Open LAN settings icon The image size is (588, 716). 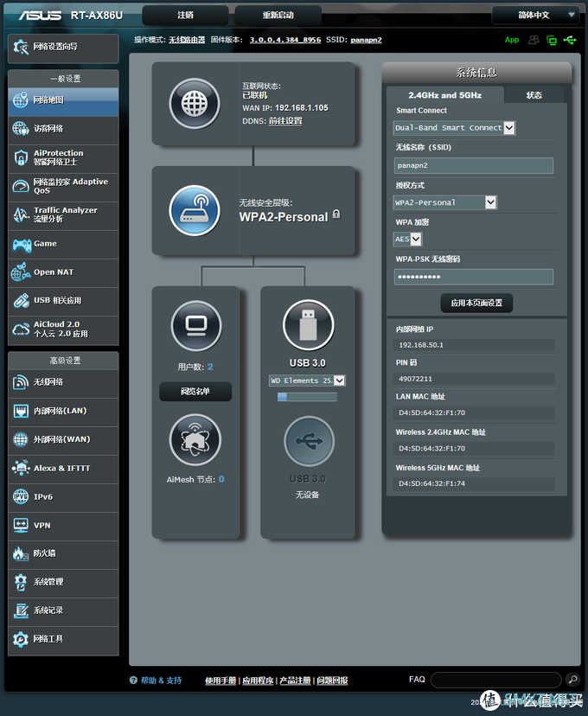pos(21,411)
